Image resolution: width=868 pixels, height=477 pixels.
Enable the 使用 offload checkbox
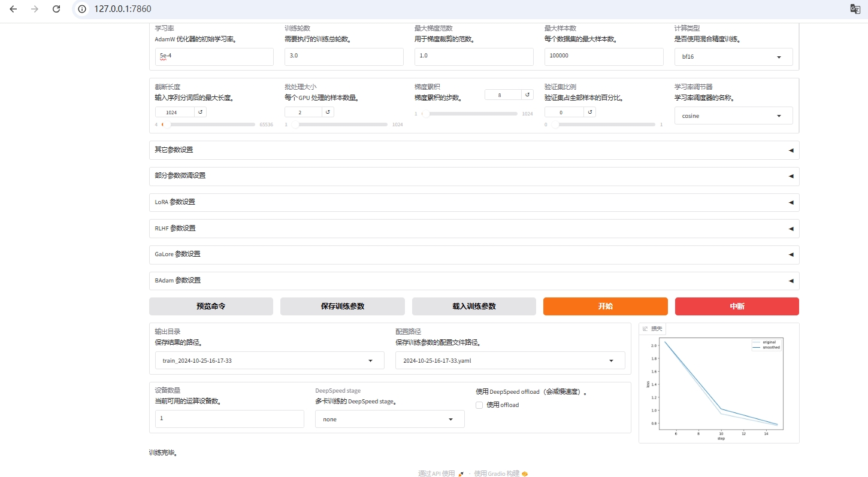coord(479,405)
